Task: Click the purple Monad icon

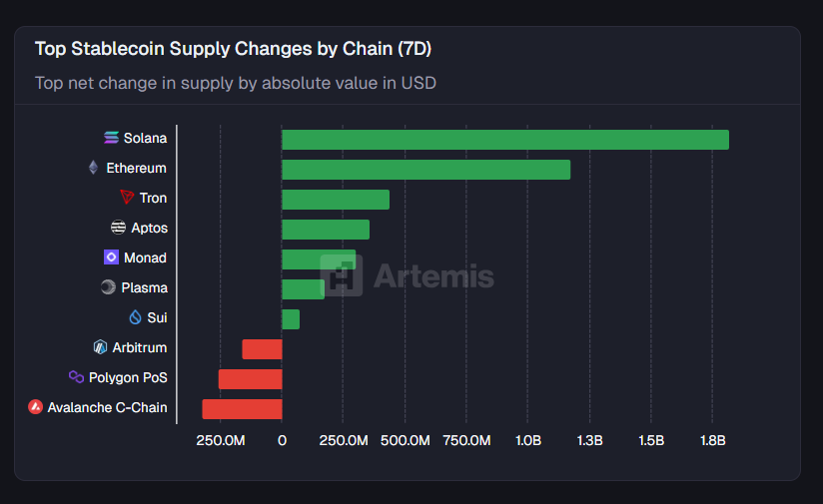Action: pos(111,257)
